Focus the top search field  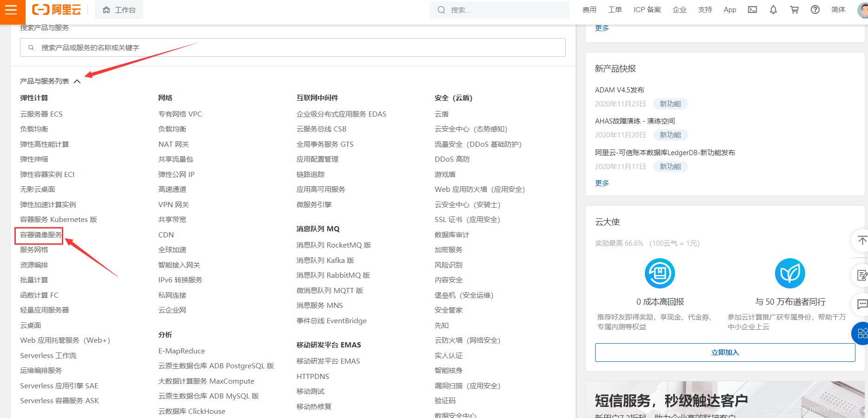click(500, 10)
